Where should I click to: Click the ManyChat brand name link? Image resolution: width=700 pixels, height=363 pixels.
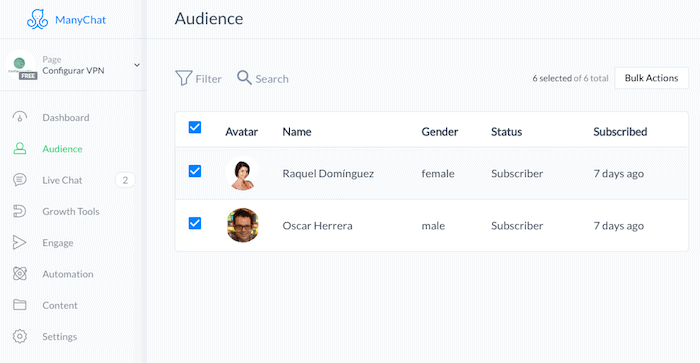pyautogui.click(x=80, y=20)
